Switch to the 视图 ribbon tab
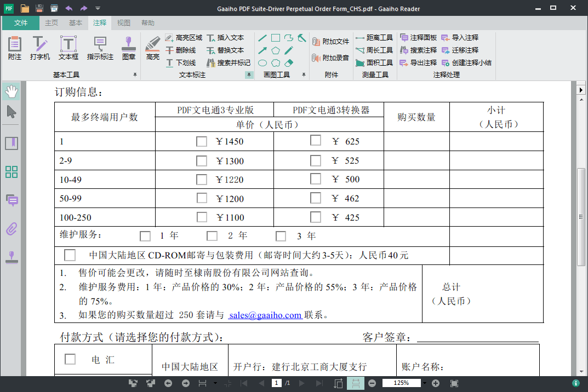The height and width of the screenshot is (392, 588). [124, 23]
